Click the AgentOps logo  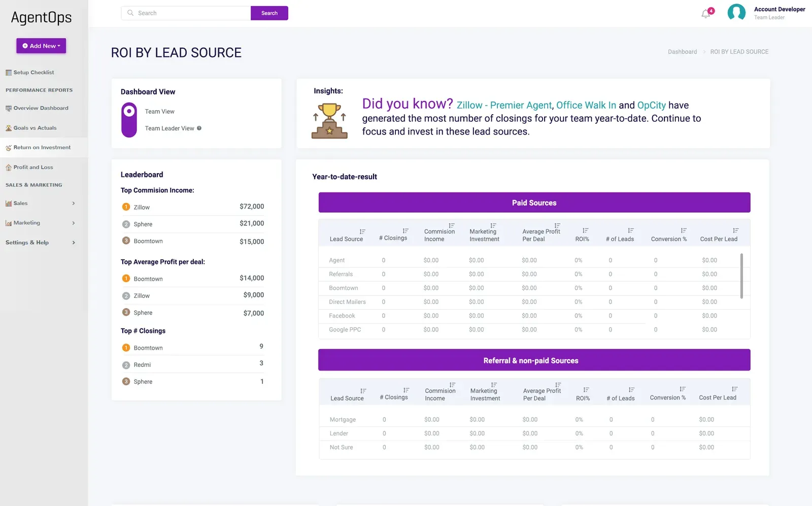(41, 18)
